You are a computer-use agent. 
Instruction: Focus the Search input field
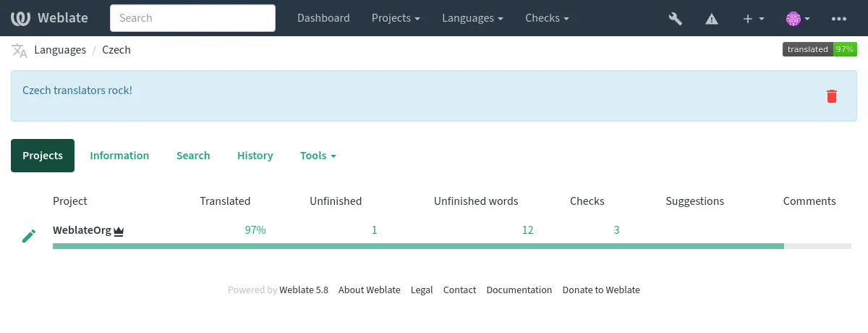pos(192,18)
